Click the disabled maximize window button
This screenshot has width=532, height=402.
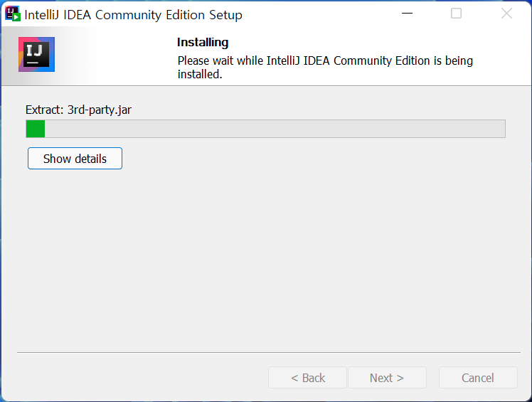[456, 14]
